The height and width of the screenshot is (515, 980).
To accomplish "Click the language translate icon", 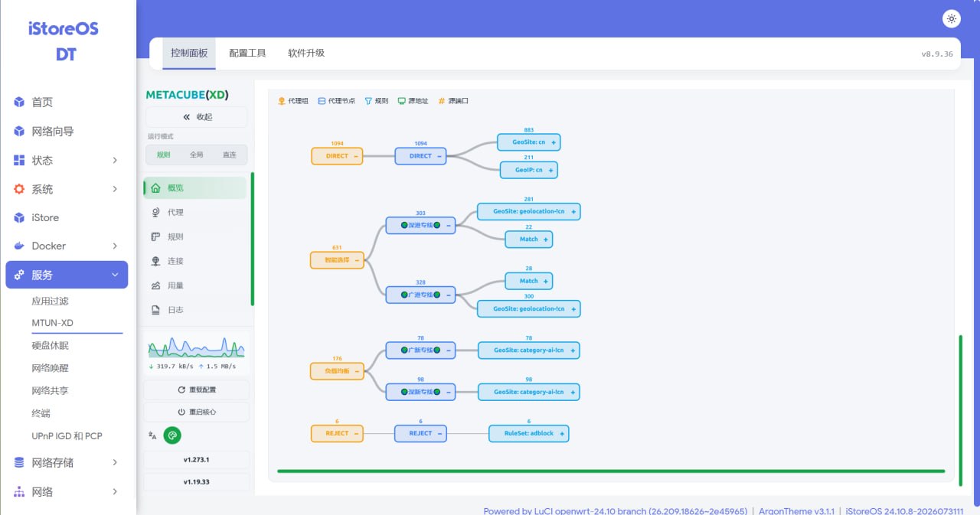I will pos(152,435).
